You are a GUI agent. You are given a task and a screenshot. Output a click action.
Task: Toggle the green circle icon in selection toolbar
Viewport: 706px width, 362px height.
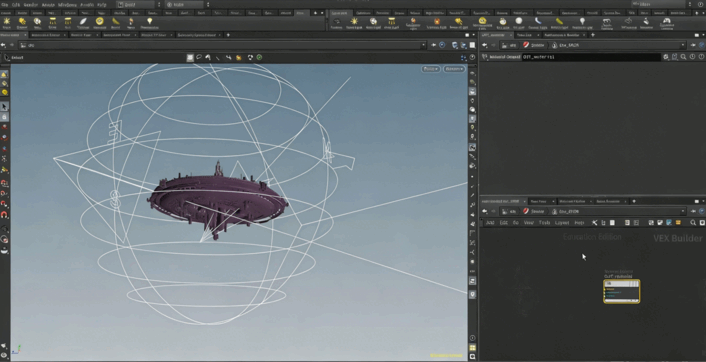pos(259,58)
